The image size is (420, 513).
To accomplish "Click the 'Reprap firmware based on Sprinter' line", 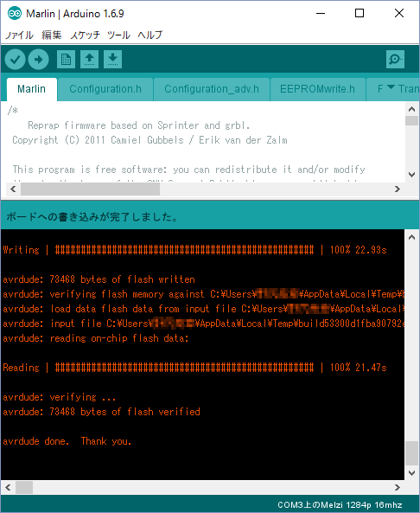I will [x=138, y=125].
